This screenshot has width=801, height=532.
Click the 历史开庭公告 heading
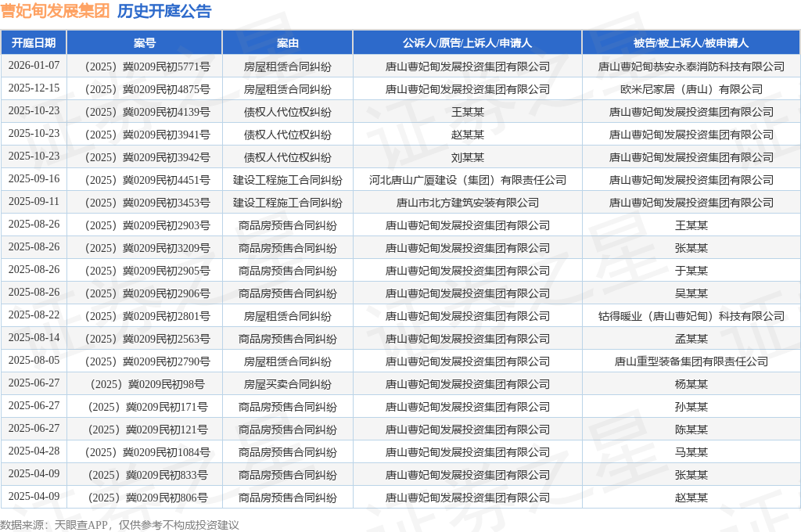[164, 11]
